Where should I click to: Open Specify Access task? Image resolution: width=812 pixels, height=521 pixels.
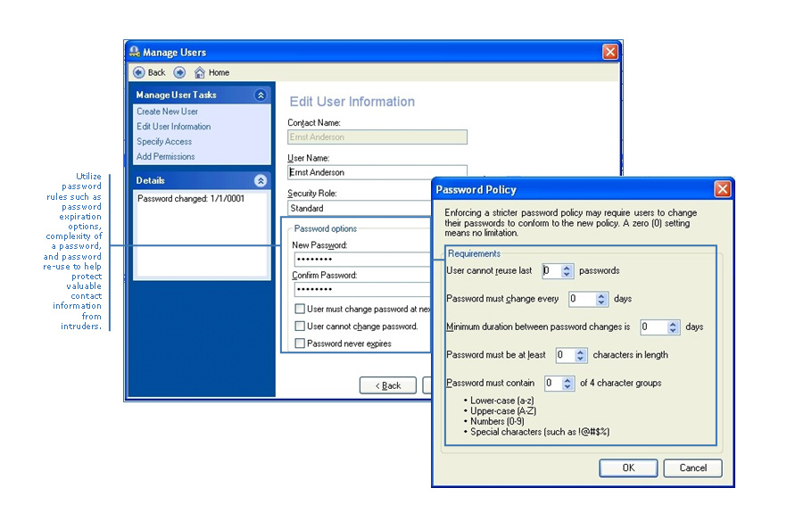(164, 141)
